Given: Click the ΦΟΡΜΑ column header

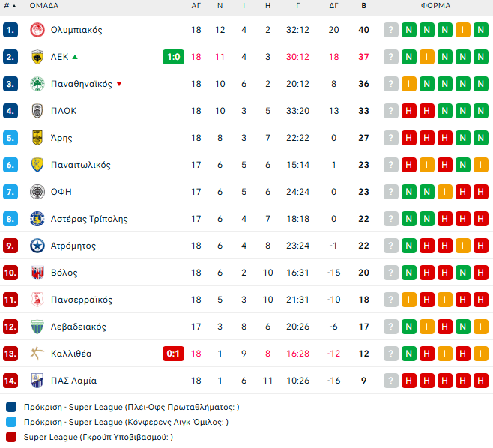Looking at the screenshot, I should click(x=435, y=5).
